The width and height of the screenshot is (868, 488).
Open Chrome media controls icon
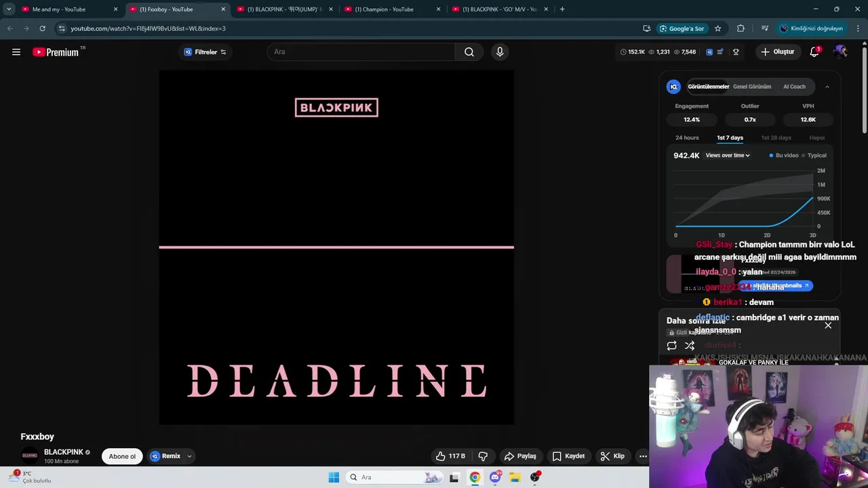point(765,28)
